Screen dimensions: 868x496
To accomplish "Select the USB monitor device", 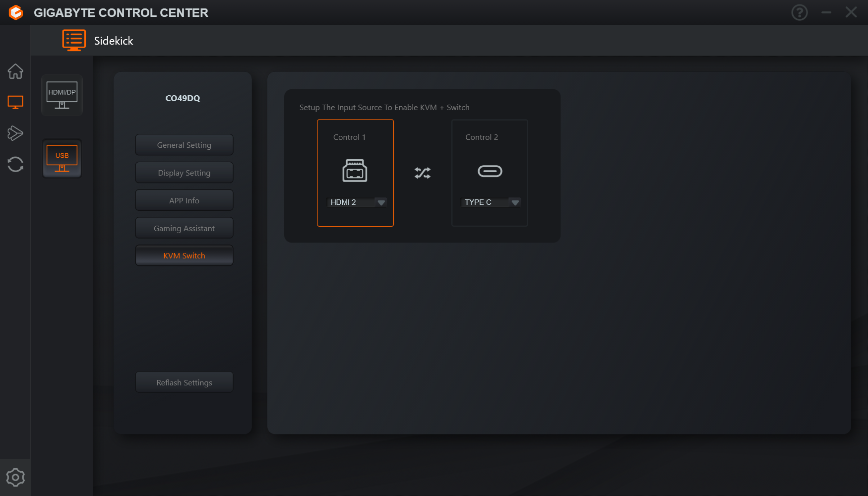I will click(x=62, y=158).
